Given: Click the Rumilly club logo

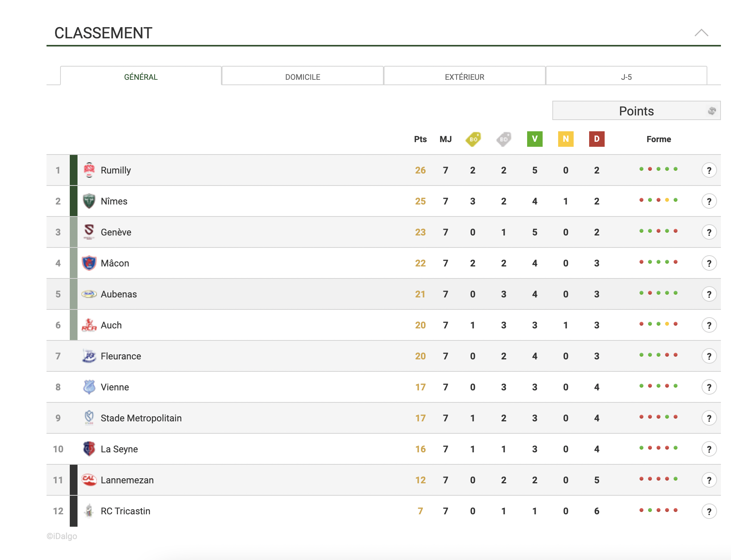Looking at the screenshot, I should pyautogui.click(x=89, y=170).
